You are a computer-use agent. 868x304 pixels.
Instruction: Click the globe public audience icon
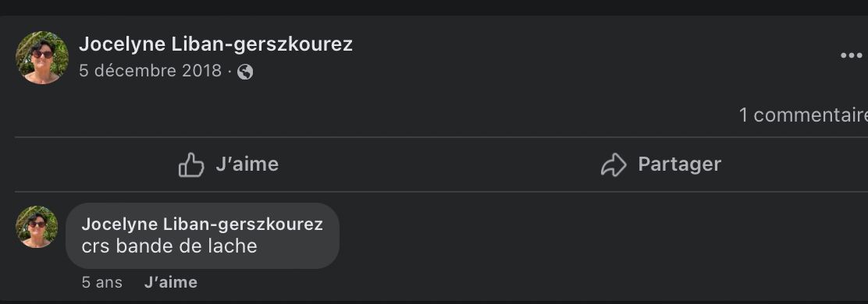(245, 72)
